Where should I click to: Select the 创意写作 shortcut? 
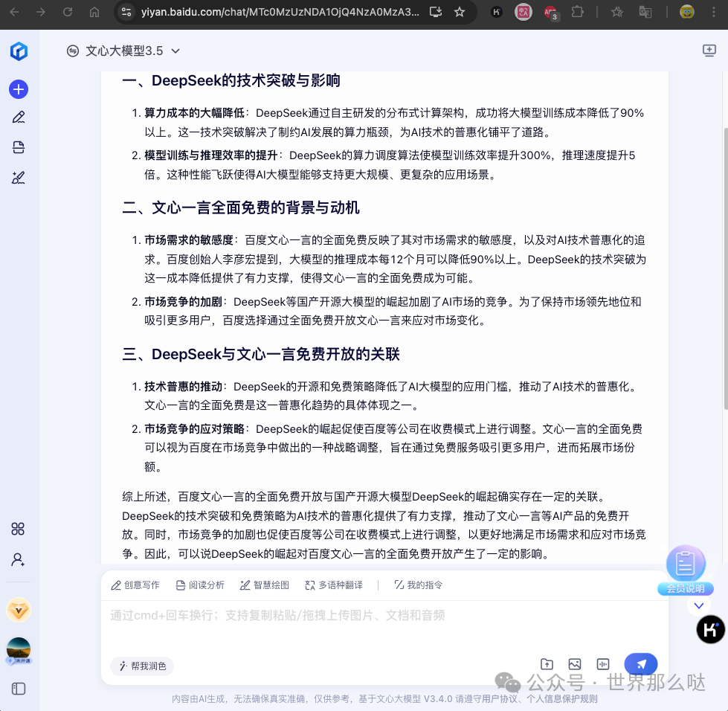(135, 585)
